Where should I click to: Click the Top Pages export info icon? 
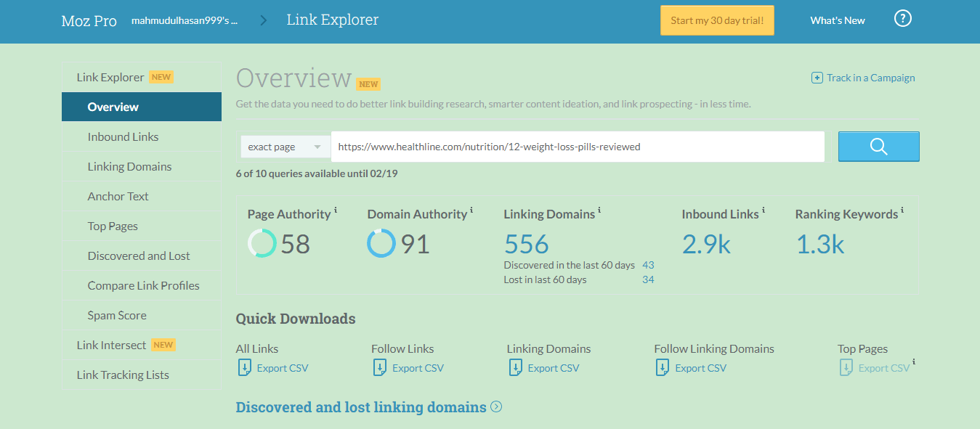(x=914, y=362)
